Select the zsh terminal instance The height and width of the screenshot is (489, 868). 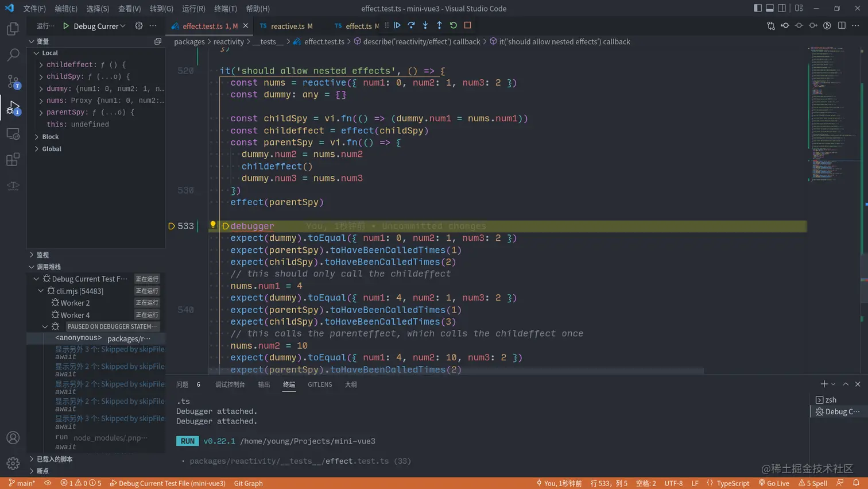coord(839,400)
